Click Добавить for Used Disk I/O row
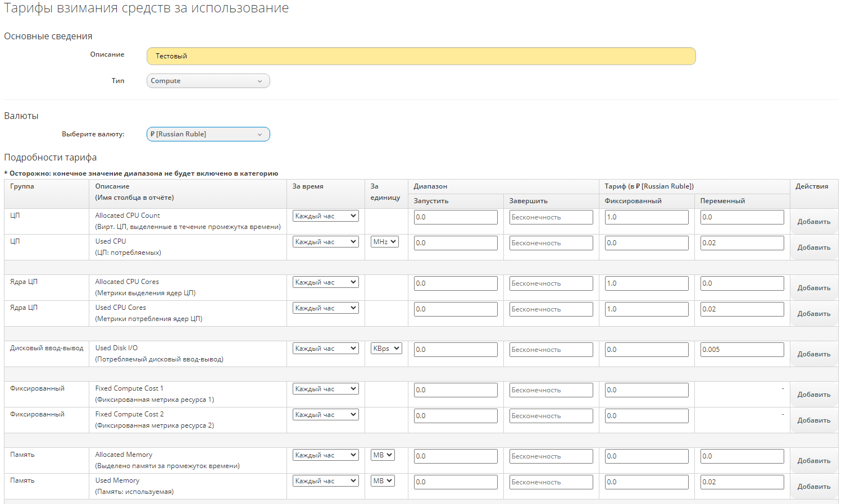846x504 pixels. (x=813, y=354)
